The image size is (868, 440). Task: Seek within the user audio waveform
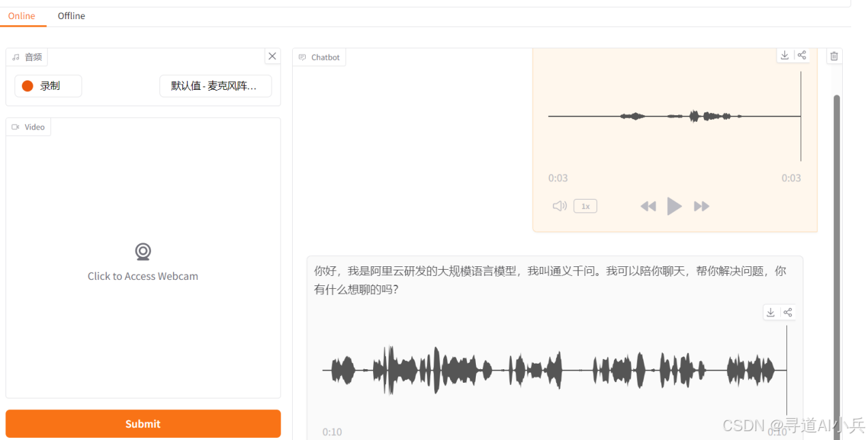click(674, 116)
